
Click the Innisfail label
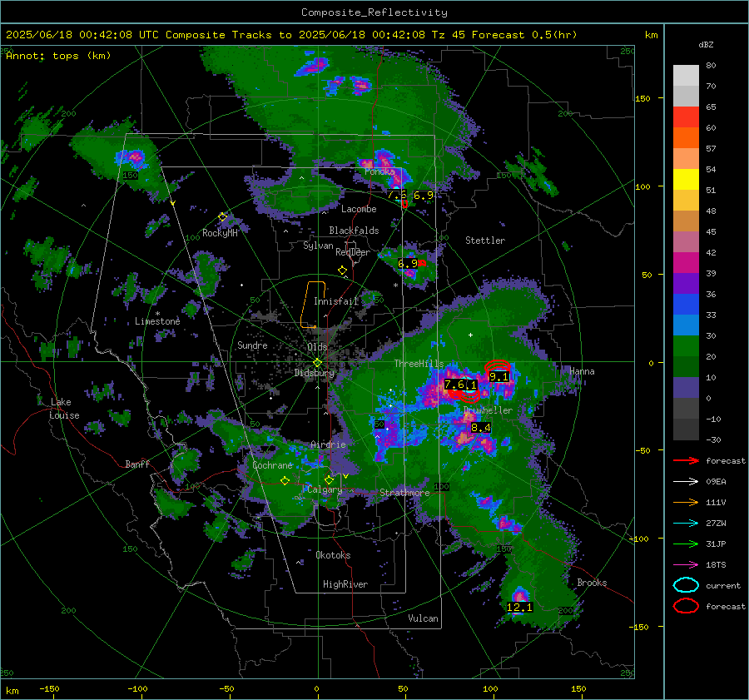point(336,301)
